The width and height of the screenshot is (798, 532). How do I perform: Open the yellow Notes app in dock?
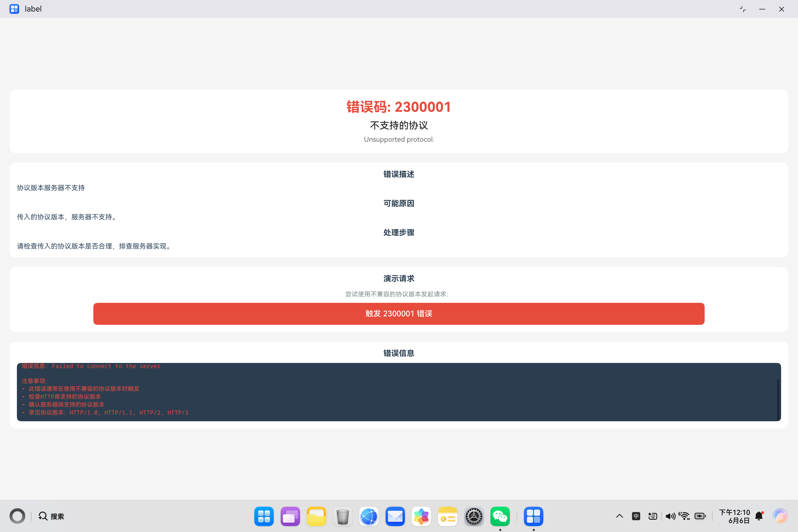(448, 516)
